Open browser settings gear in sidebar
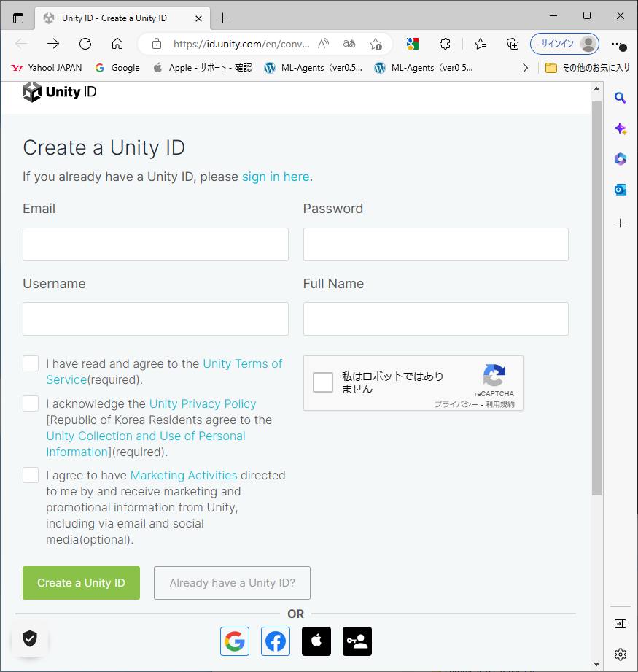 click(x=621, y=654)
